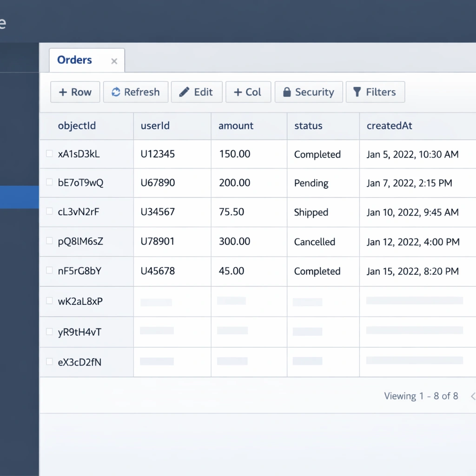Screen dimensions: 476x476
Task: Switch to the Orders tab
Action: click(74, 60)
